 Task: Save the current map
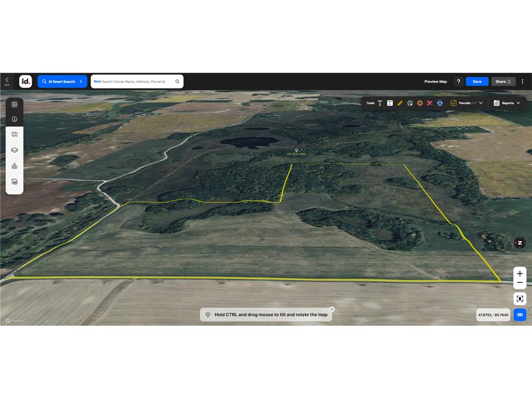477,82
